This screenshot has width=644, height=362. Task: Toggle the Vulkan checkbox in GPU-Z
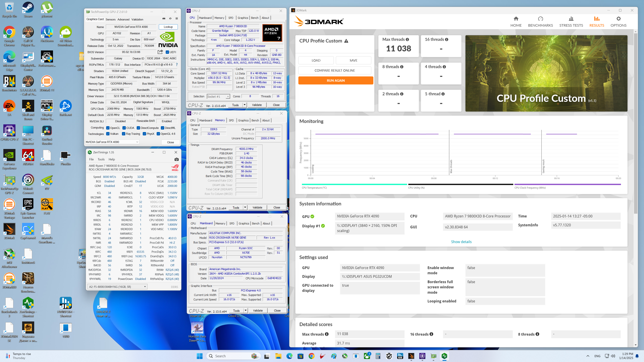tap(108, 134)
